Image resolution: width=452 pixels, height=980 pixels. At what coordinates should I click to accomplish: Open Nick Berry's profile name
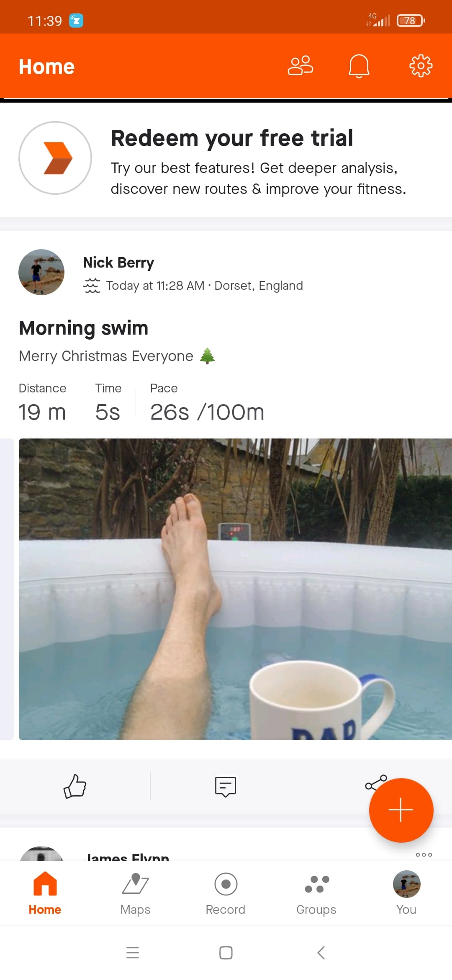118,263
